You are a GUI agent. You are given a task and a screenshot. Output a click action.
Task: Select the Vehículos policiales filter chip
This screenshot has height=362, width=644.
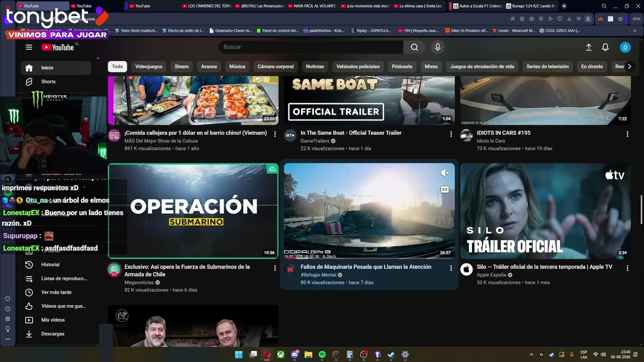[358, 66]
